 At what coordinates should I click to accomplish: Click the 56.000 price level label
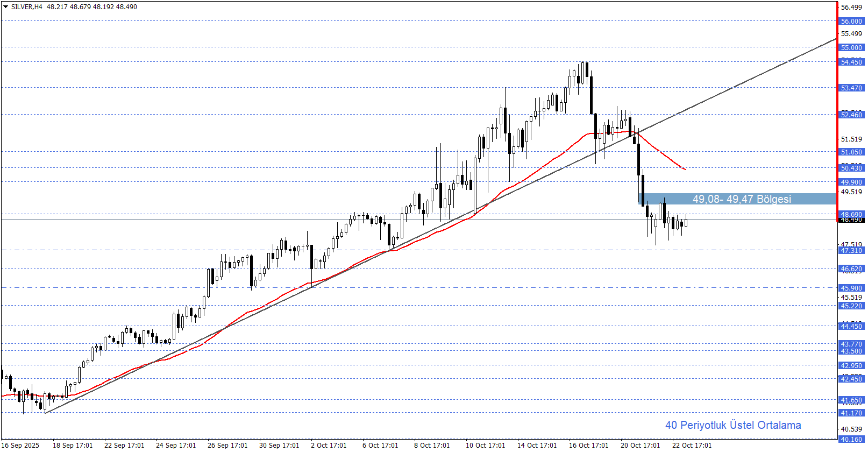851,22
